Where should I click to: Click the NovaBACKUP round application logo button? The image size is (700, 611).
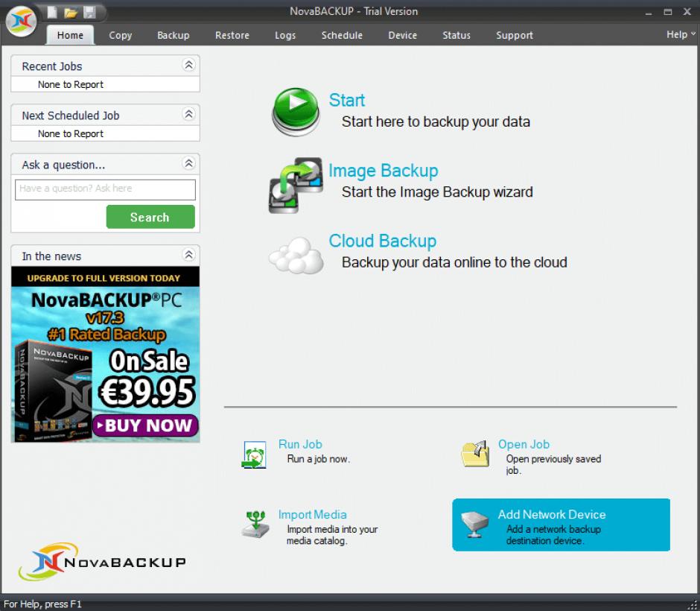21,21
